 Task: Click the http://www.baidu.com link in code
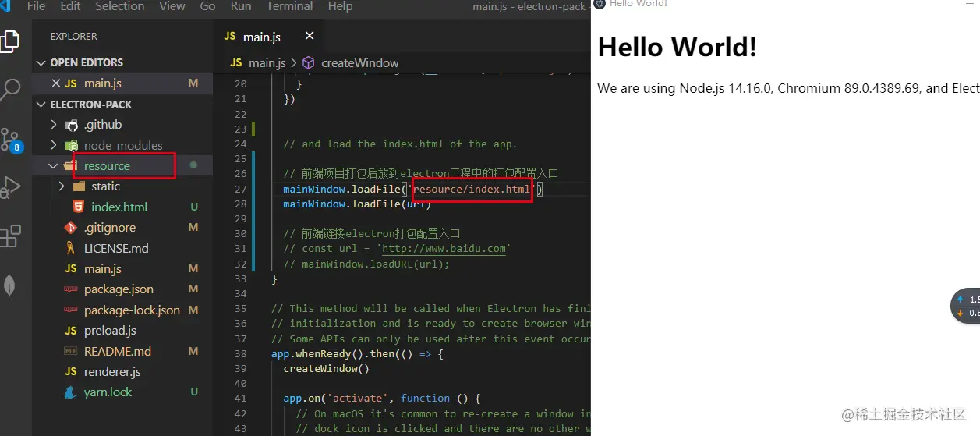[445, 249]
